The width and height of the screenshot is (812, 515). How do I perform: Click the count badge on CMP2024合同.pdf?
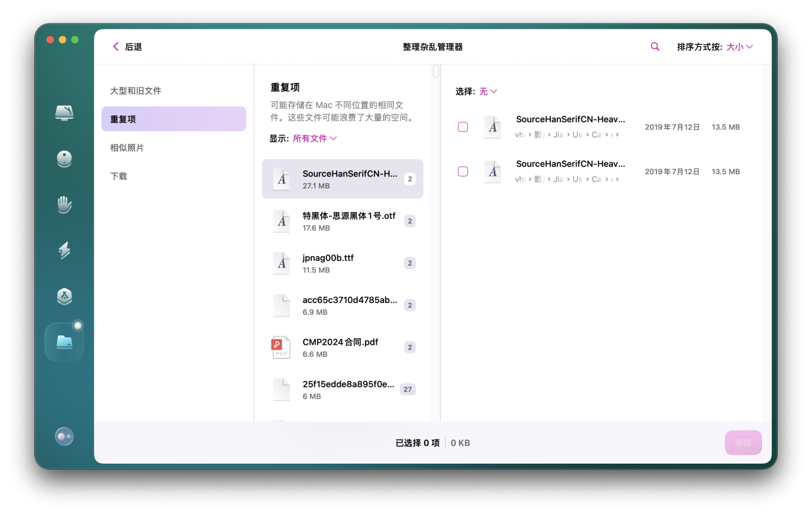(x=410, y=347)
